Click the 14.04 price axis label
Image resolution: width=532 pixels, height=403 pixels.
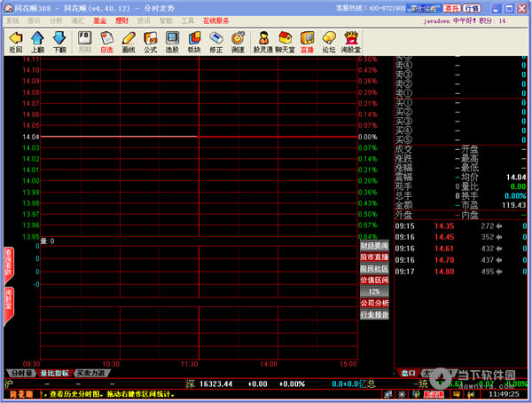click(31, 137)
